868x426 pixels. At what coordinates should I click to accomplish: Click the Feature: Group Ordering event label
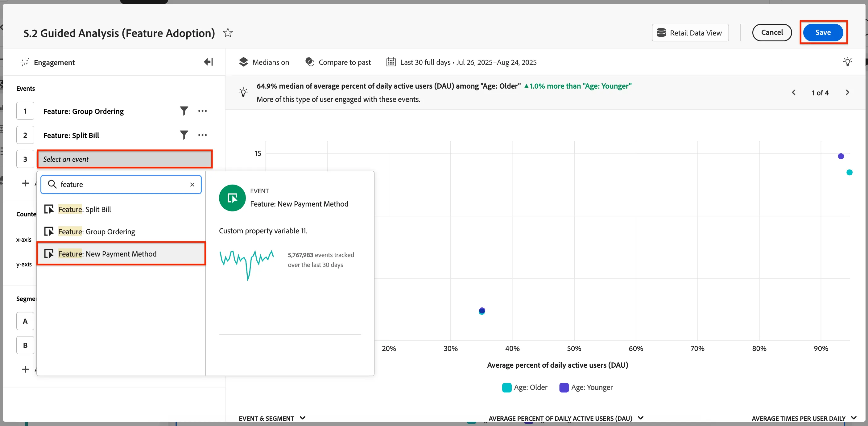tap(84, 111)
